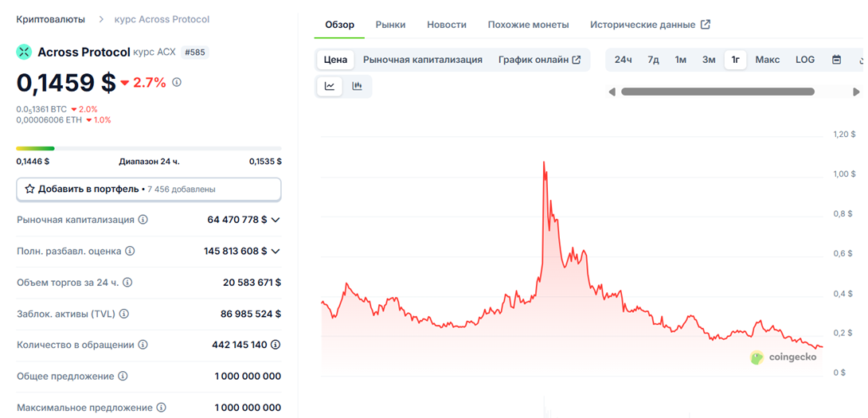Expand market cap details chevron
Image resolution: width=868 pixels, height=418 pixels.
point(276,220)
